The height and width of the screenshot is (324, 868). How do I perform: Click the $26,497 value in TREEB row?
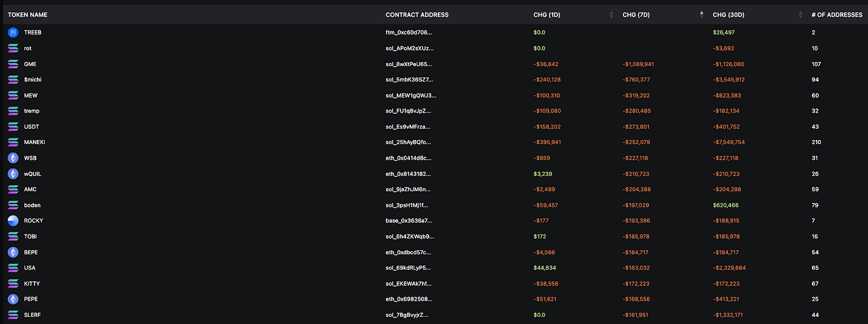point(724,33)
